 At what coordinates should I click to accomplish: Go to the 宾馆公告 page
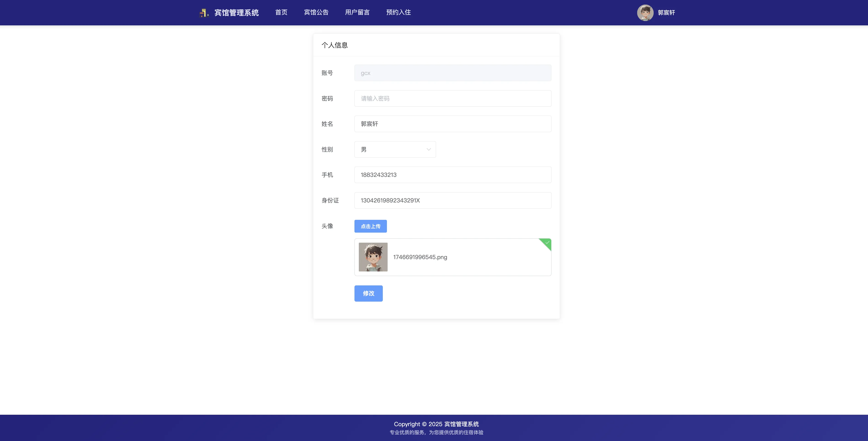316,13
